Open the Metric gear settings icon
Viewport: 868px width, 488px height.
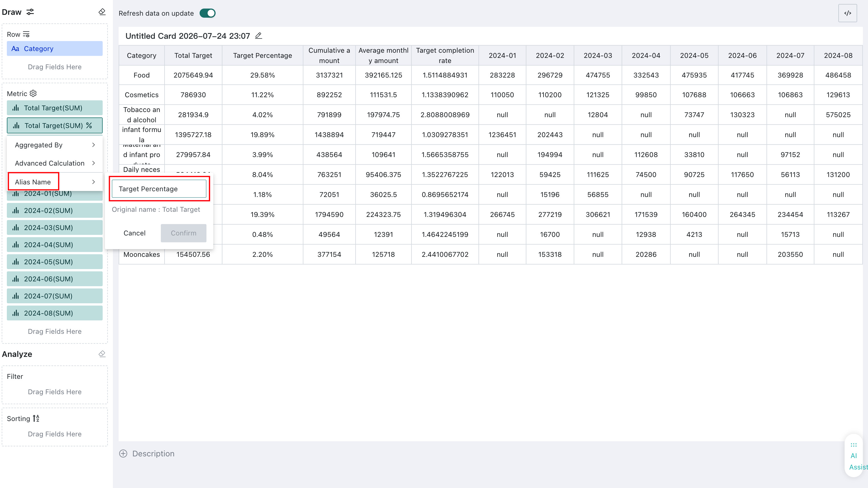33,93
